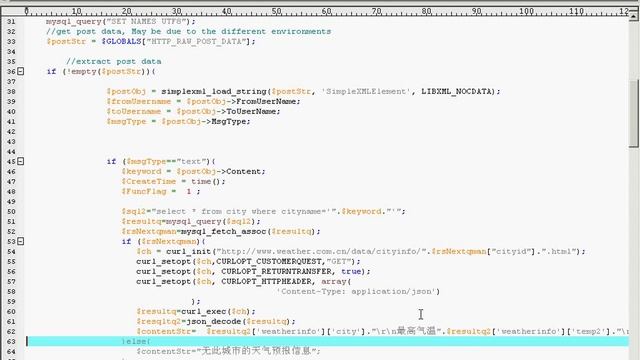The width and height of the screenshot is (640, 360).
Task: Click the Chinese string on line 64
Action: click(256, 351)
